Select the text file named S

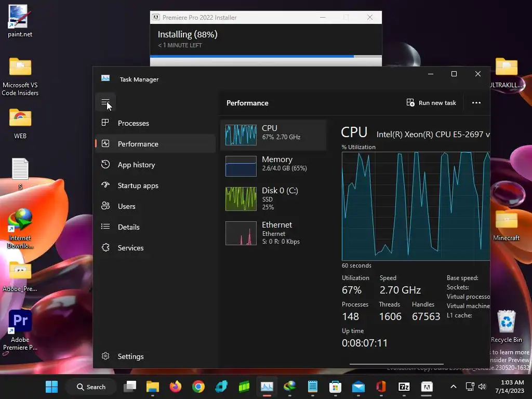click(x=20, y=174)
